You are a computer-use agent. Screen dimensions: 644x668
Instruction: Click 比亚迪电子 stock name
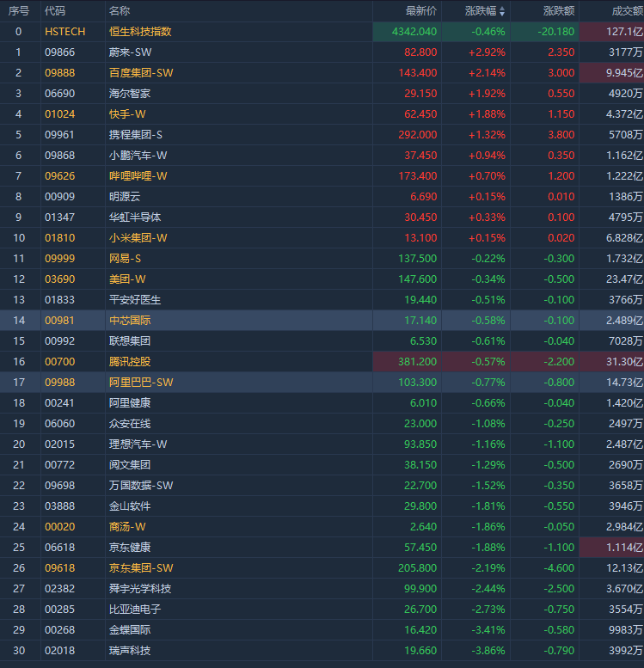tap(135, 610)
